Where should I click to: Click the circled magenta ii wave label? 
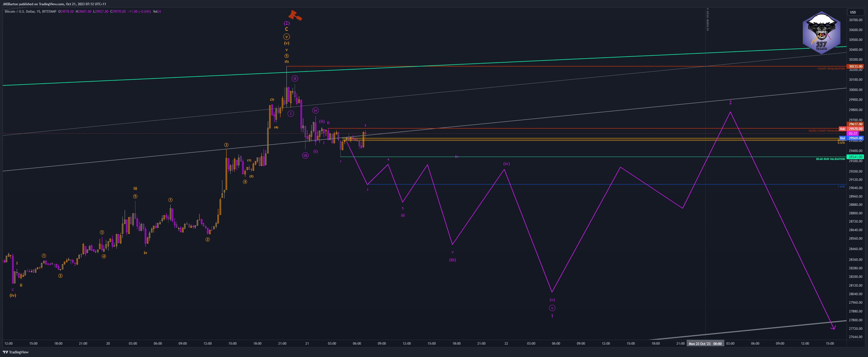pyautogui.click(x=295, y=79)
